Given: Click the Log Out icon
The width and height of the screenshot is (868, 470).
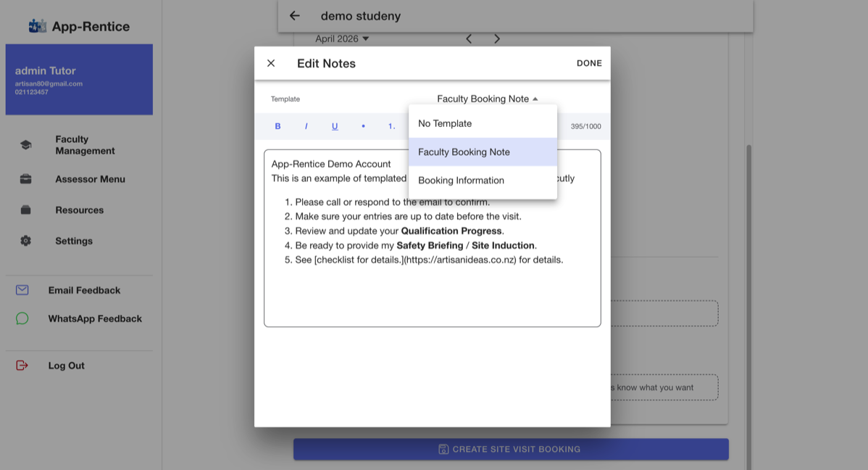Looking at the screenshot, I should [22, 366].
